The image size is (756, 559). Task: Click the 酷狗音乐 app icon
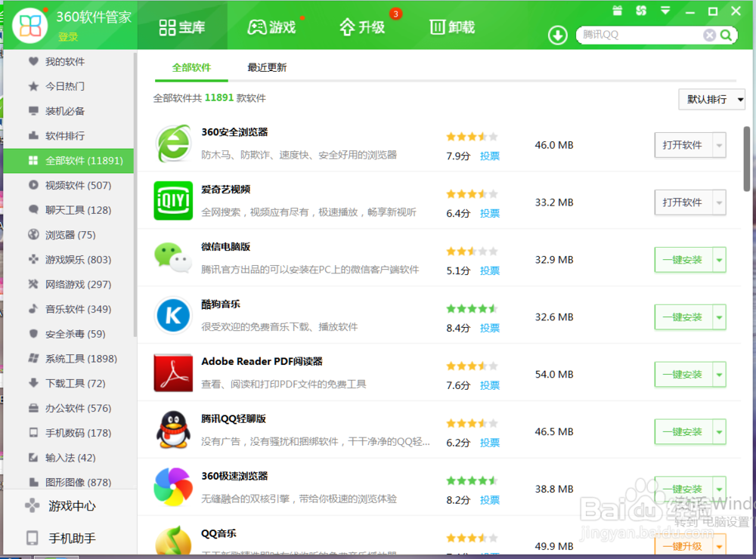coord(173,315)
